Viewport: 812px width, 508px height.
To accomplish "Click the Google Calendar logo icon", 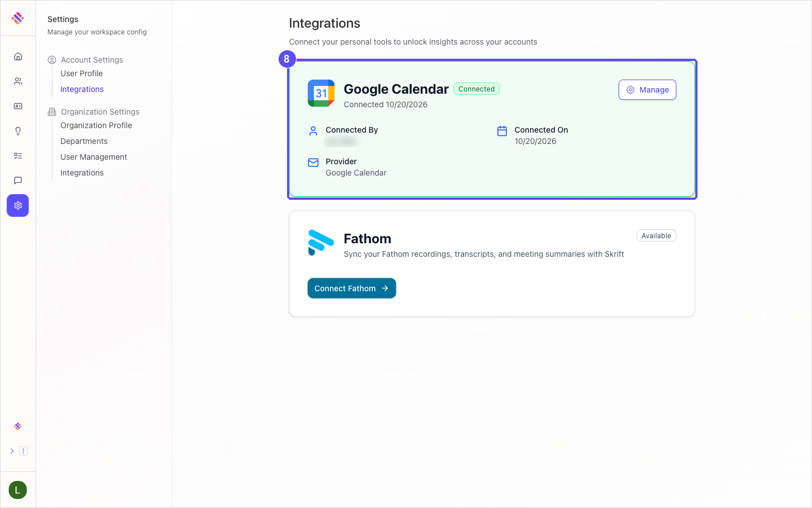I will pos(321,93).
